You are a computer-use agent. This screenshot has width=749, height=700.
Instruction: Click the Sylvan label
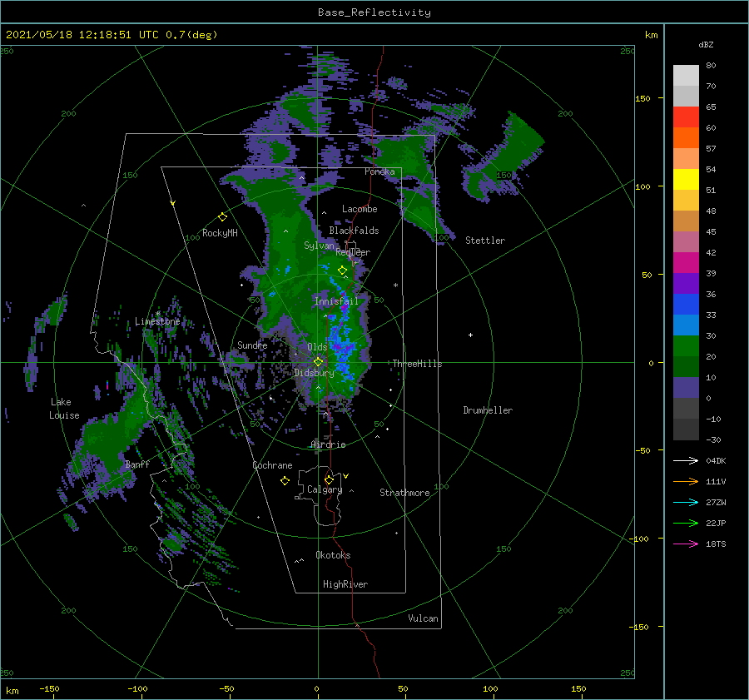pyautogui.click(x=319, y=246)
